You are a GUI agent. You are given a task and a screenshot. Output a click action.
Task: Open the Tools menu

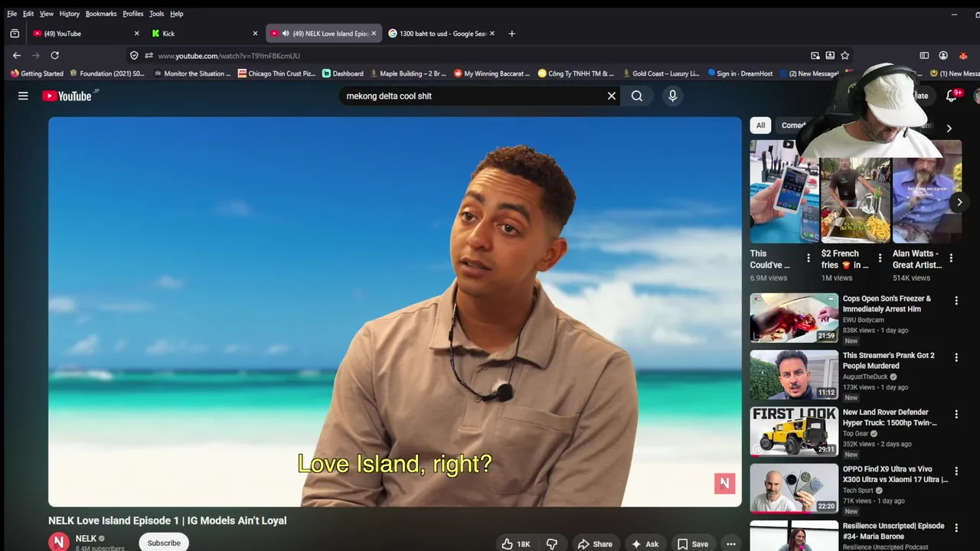156,14
